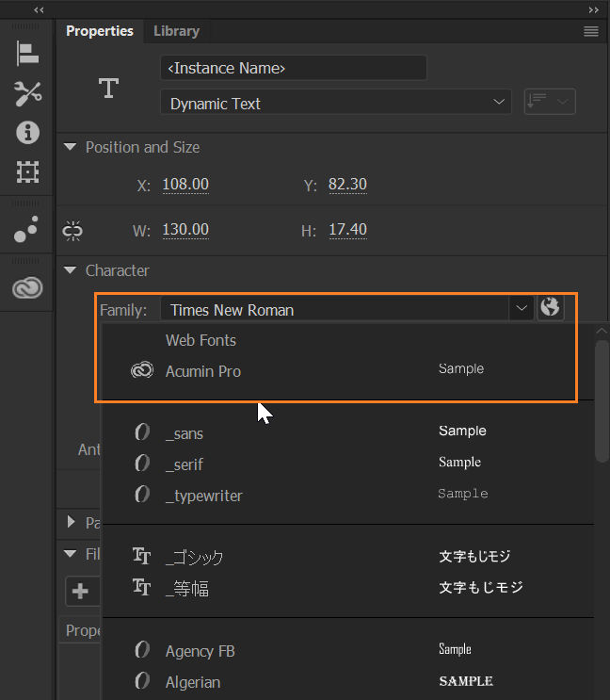Switch to the Library tab

click(177, 31)
